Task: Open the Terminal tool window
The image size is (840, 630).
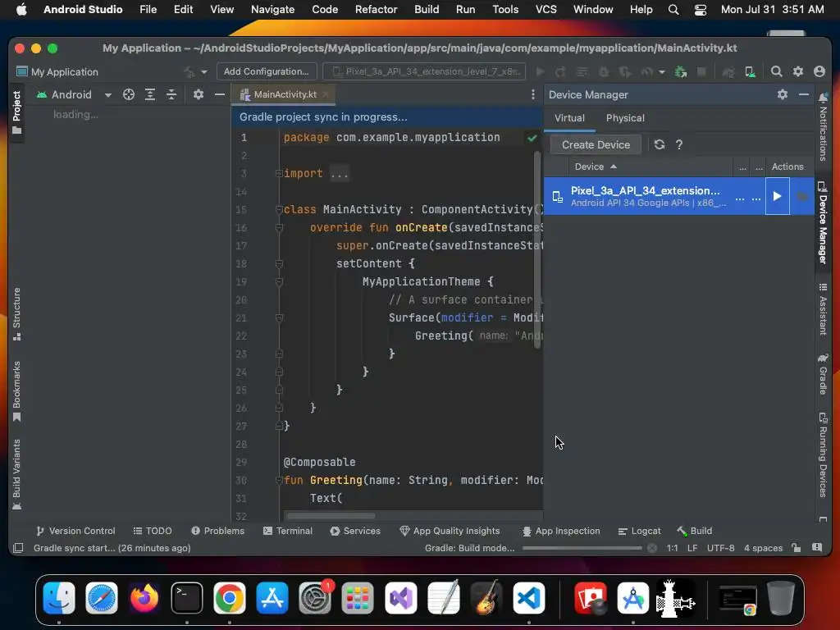Action: click(x=288, y=531)
